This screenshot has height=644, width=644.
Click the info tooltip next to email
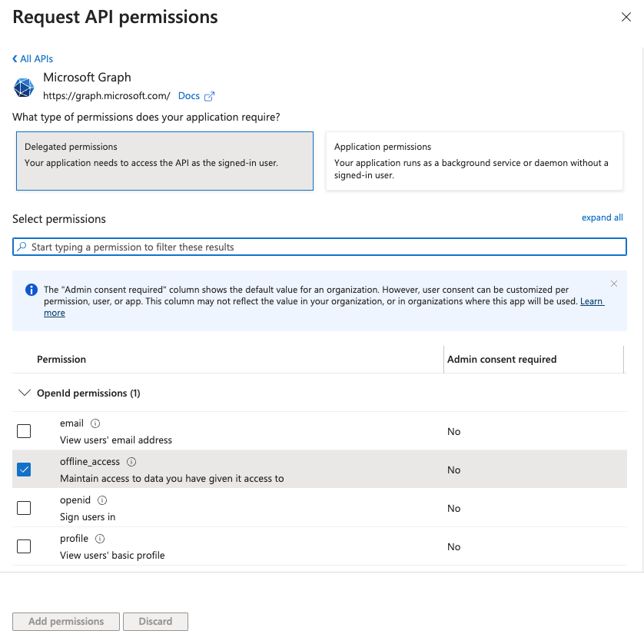click(x=95, y=423)
